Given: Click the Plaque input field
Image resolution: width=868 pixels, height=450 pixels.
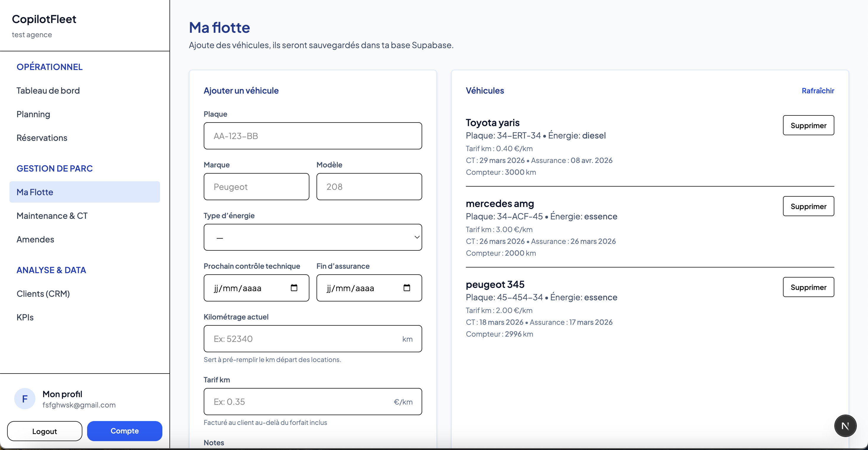Looking at the screenshot, I should [312, 136].
